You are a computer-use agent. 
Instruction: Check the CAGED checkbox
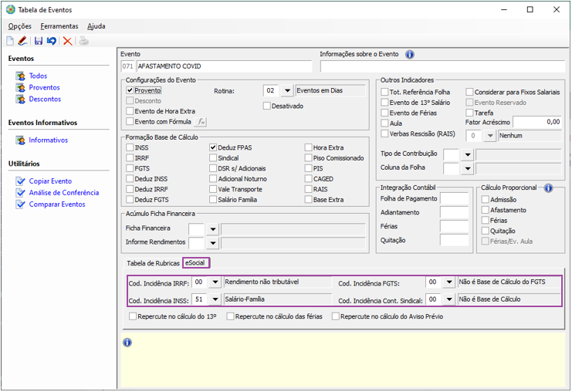[308, 179]
